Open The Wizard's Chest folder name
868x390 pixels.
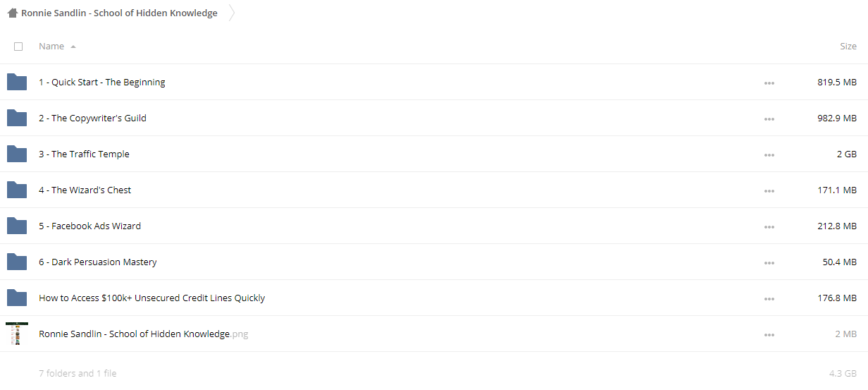tap(85, 190)
